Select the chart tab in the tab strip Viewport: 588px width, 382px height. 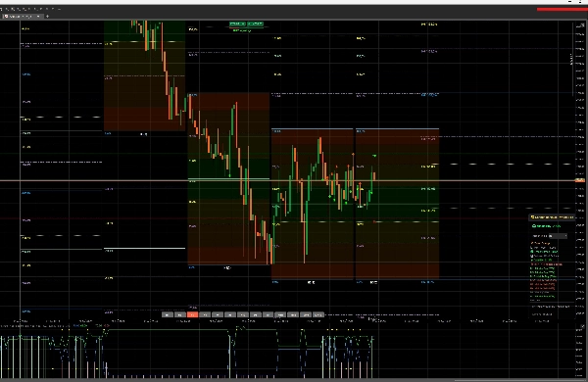(x=23, y=16)
